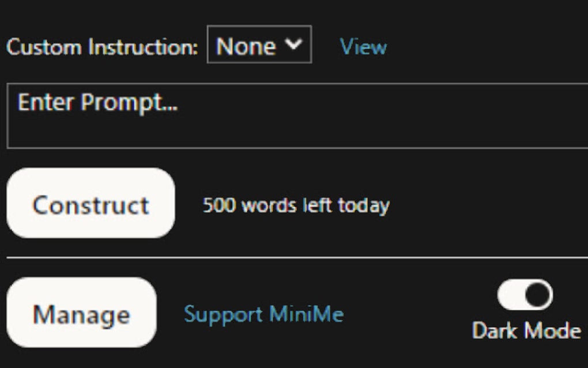Disable Dark Mode using the switch knob
The image size is (588, 368).
538,295
